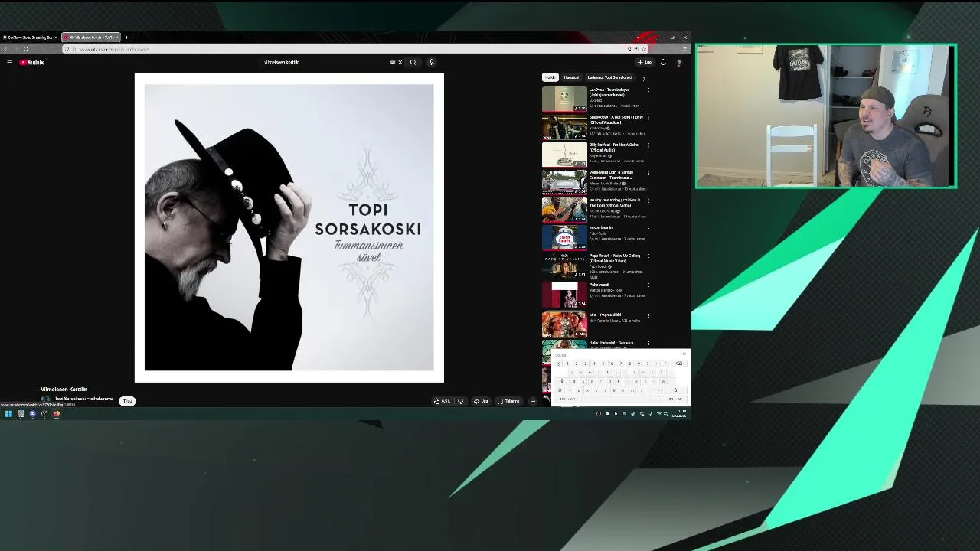Go to YouTube home via logo
The width and height of the screenshot is (980, 551).
[32, 62]
